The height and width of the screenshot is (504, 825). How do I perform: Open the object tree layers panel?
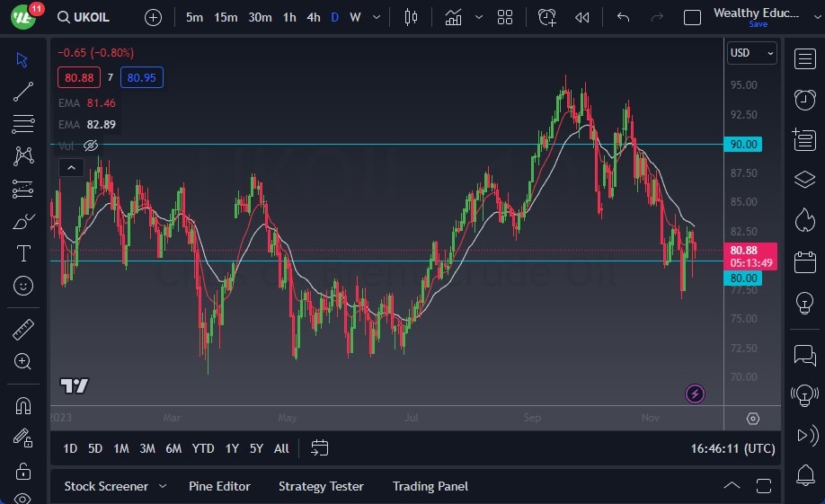[804, 180]
